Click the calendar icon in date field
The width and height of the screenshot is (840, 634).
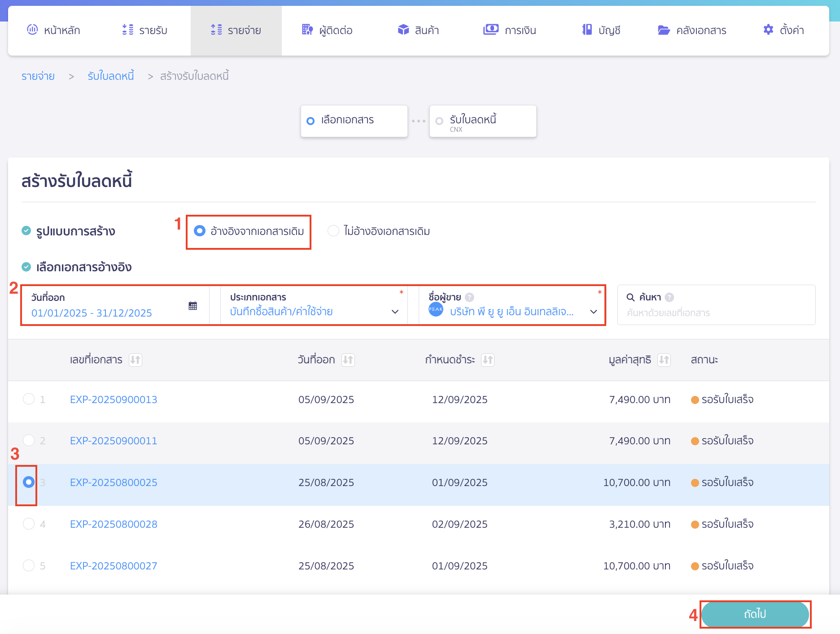192,306
